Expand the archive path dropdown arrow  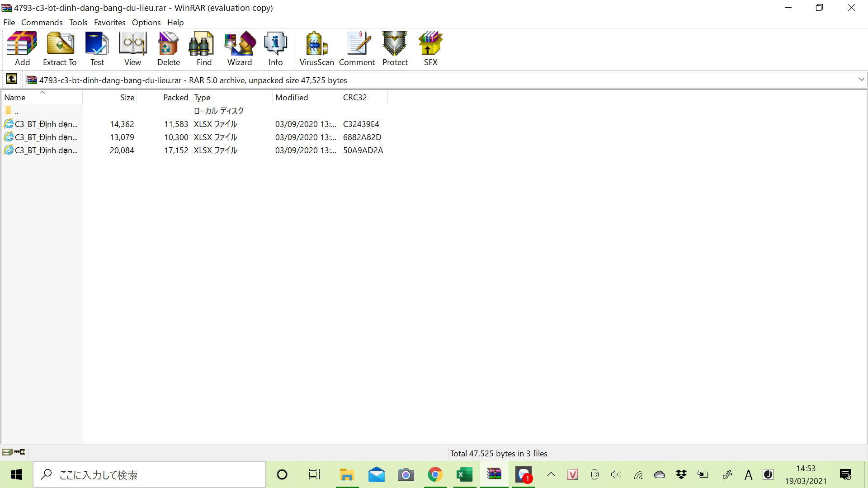(862, 80)
